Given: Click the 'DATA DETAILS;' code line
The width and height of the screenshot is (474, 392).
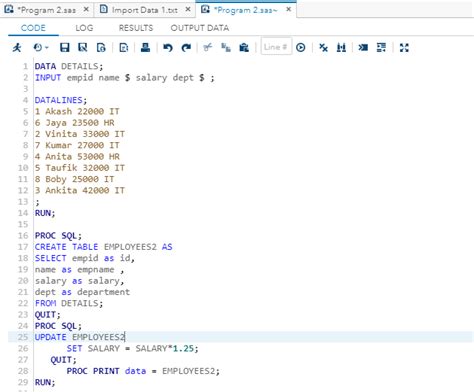Looking at the screenshot, I should pos(69,66).
